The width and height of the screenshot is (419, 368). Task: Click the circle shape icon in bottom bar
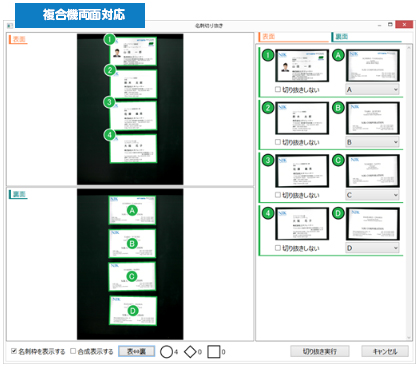tap(166, 352)
